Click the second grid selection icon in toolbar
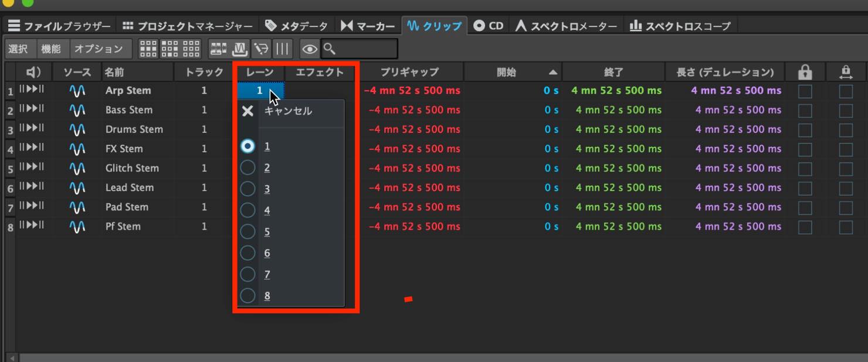The width and height of the screenshot is (868, 362). tap(169, 49)
